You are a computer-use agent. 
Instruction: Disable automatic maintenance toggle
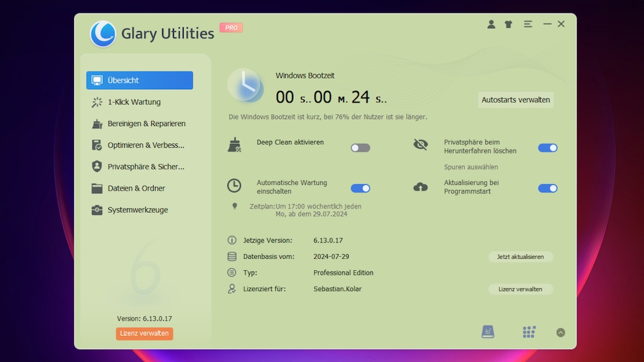[360, 188]
